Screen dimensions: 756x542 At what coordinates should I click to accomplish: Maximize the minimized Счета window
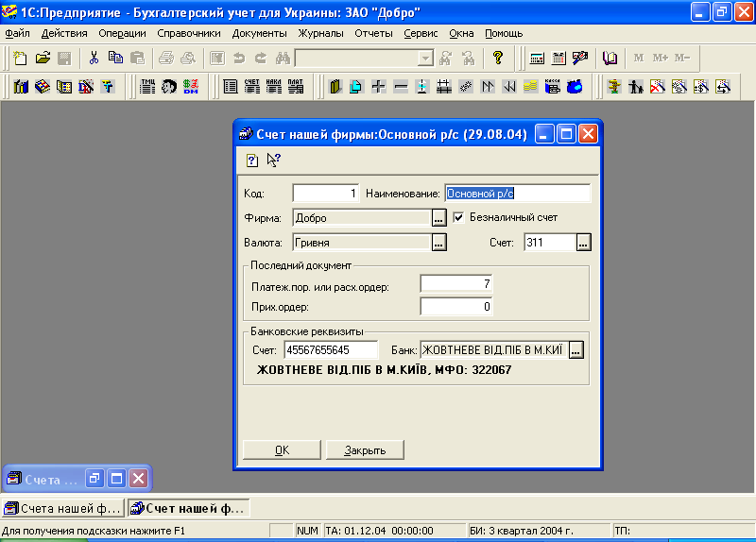tap(116, 479)
